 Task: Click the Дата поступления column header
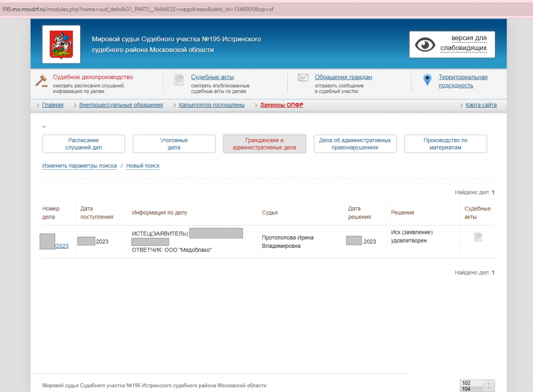(97, 212)
